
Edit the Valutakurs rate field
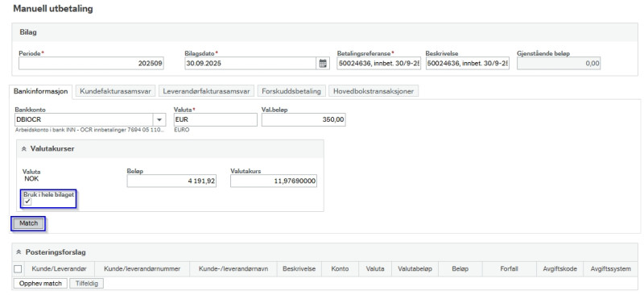(x=274, y=181)
